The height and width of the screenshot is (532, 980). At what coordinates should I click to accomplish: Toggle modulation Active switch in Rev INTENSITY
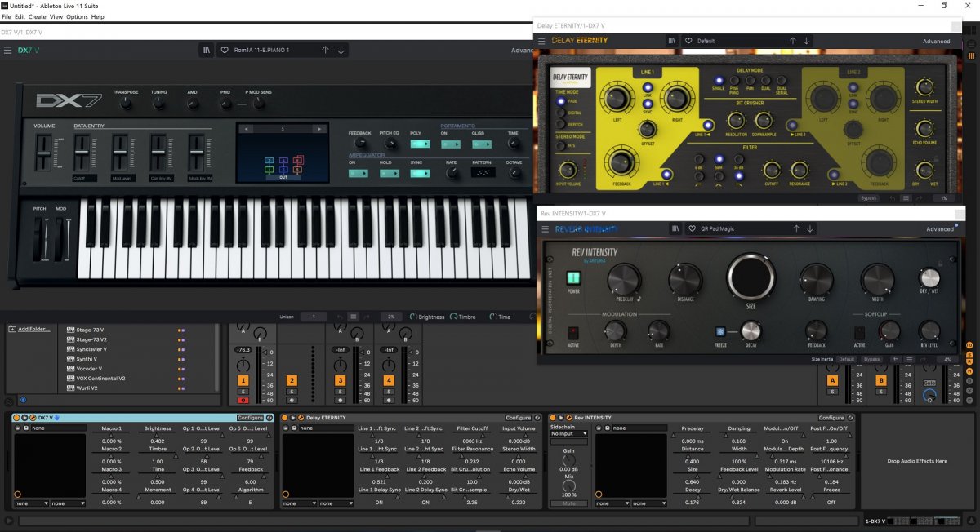[x=573, y=333]
